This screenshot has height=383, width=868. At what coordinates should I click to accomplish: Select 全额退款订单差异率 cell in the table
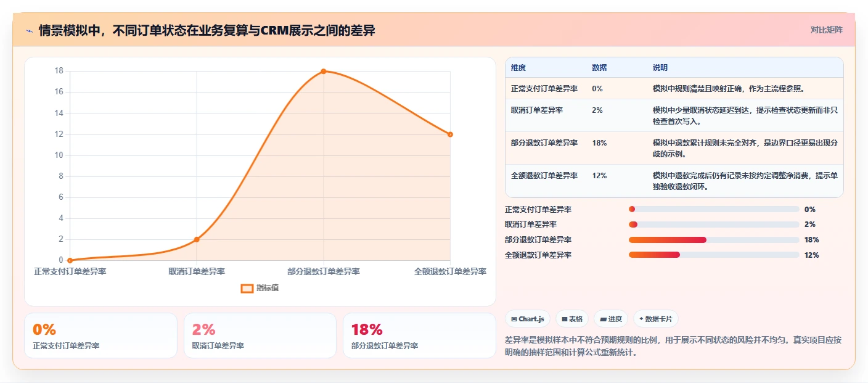[x=544, y=176]
